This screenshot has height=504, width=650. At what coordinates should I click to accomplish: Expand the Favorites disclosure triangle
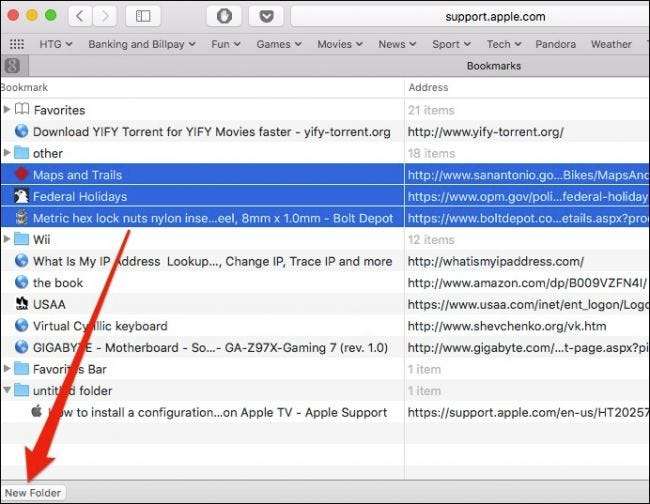(7, 109)
